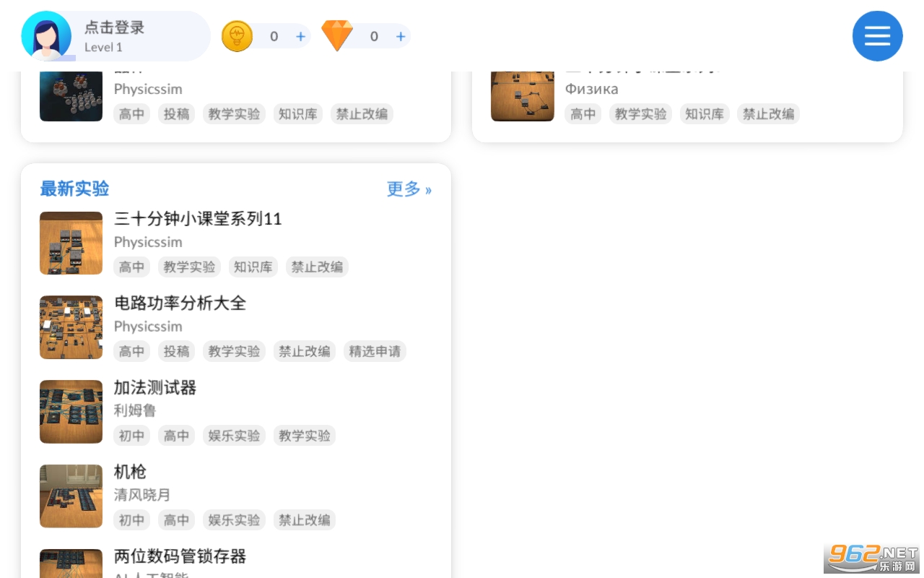The width and height of the screenshot is (924, 578).
Task: Open 更多 » link in 最新实验
Action: coord(409,189)
